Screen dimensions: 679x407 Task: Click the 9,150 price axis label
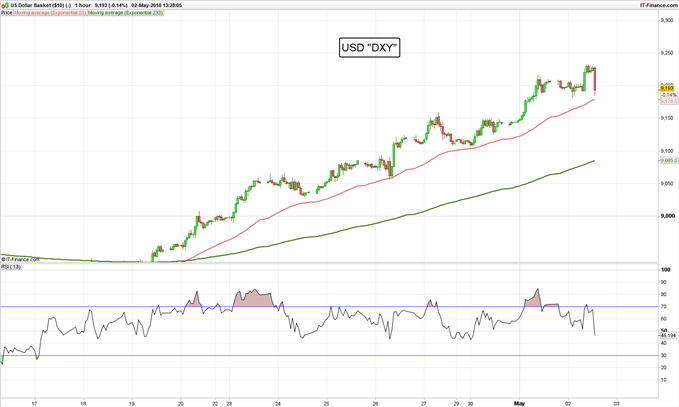point(666,118)
